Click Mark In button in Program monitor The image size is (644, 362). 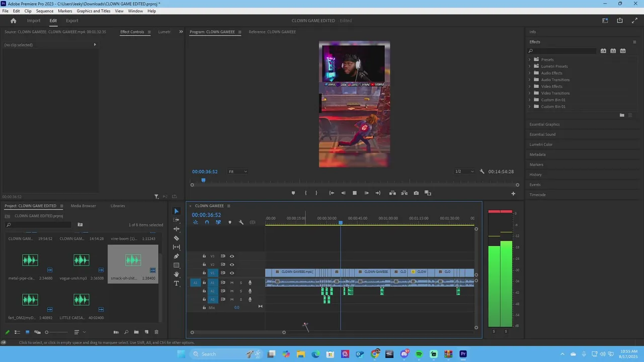[305, 193]
